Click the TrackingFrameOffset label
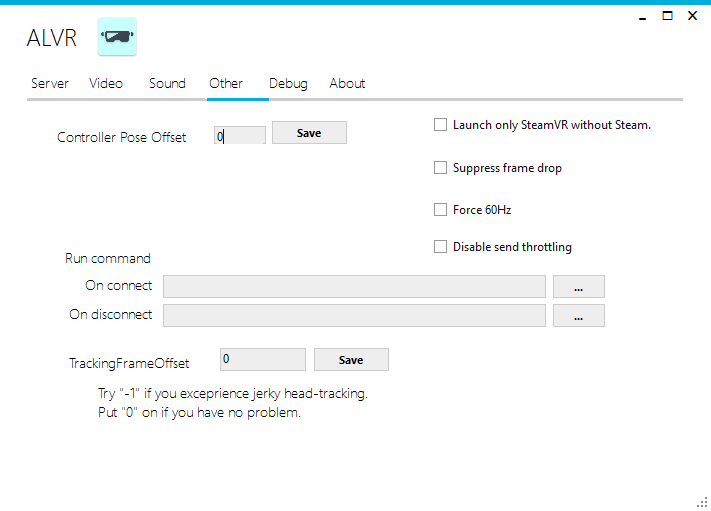 point(129,364)
